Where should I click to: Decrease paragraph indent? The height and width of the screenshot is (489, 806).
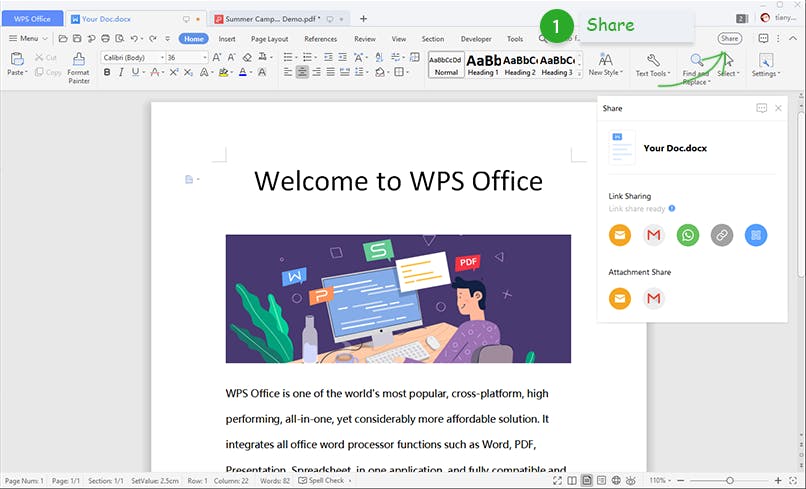(328, 57)
